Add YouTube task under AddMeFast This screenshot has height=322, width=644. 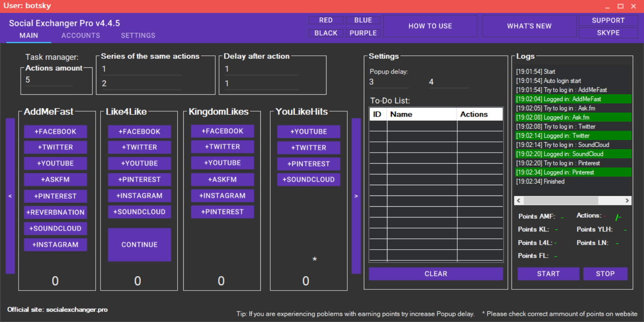(x=55, y=163)
